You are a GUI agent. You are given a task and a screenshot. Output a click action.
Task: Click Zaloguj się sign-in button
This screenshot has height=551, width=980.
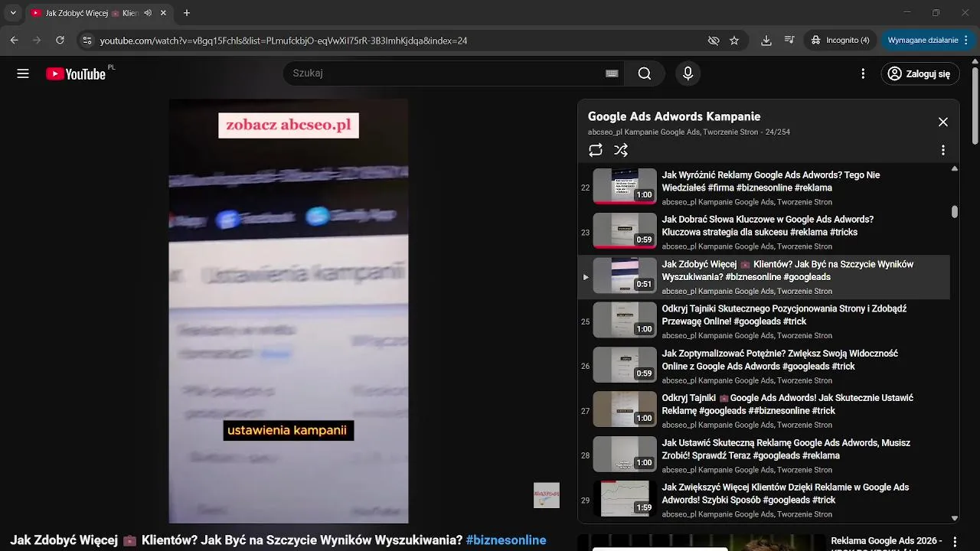[x=920, y=73]
